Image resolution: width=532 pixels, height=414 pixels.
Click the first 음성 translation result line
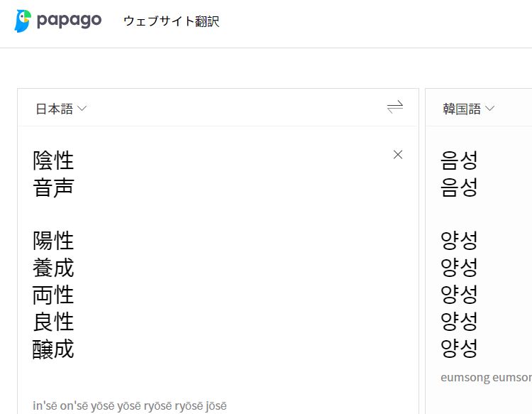tap(459, 160)
